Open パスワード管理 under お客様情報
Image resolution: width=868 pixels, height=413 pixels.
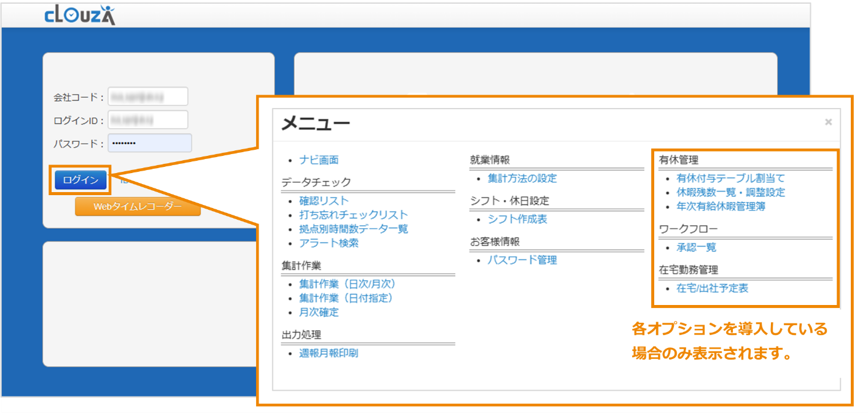click(522, 260)
